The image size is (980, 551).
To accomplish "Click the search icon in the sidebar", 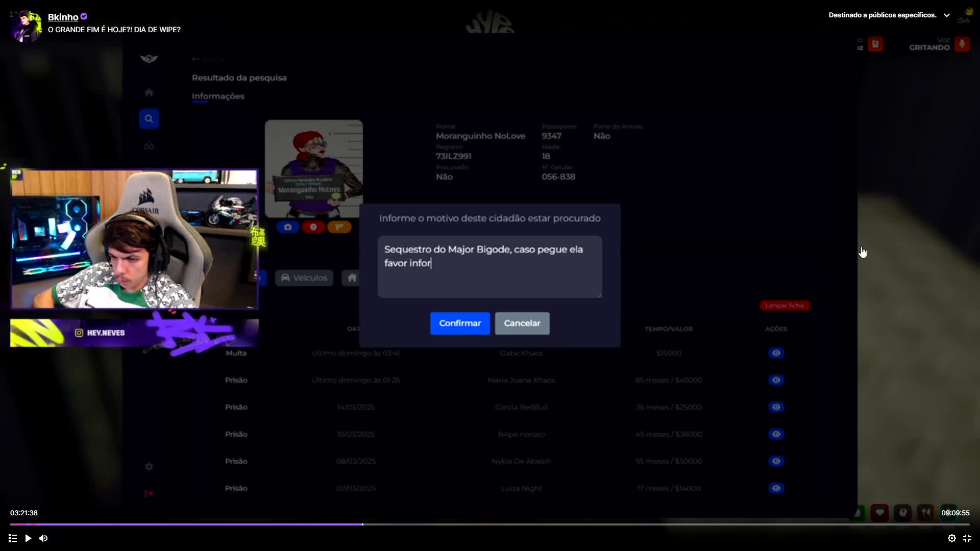I will 149,119.
